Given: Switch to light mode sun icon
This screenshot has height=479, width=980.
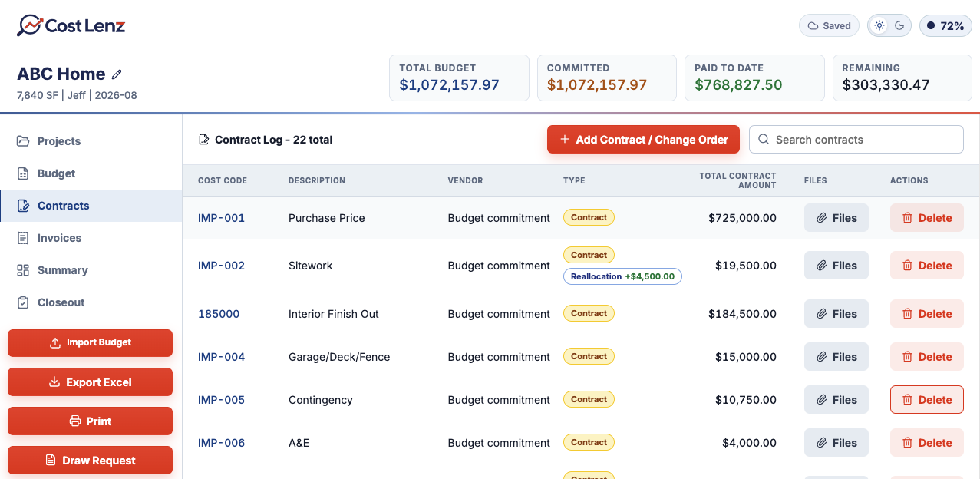Looking at the screenshot, I should [x=879, y=25].
